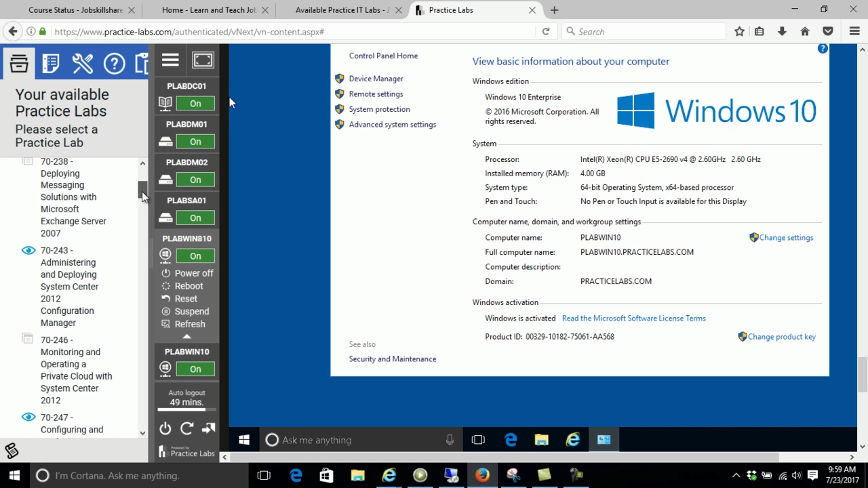Click the hamburger menu in the device panel
This screenshot has width=868, height=488.
tap(170, 60)
